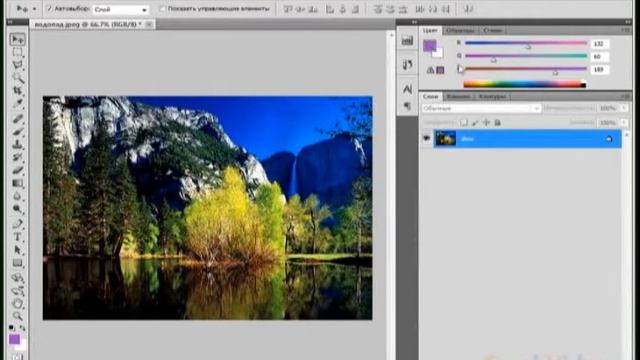Viewport: 640px width, 360px height.
Task: Toggle the Автовыбор (Auto-Select) checkbox
Action: coord(49,8)
